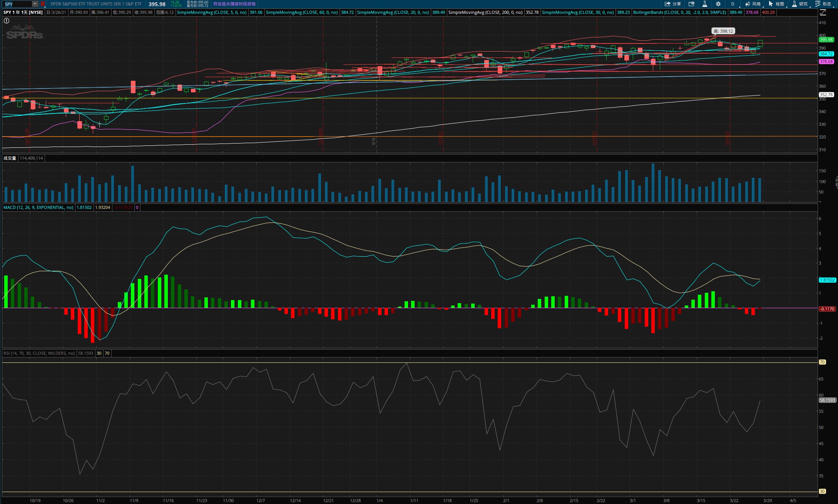Click the green 395.98 price axis tag
This screenshot has width=838, height=504.
[826, 40]
